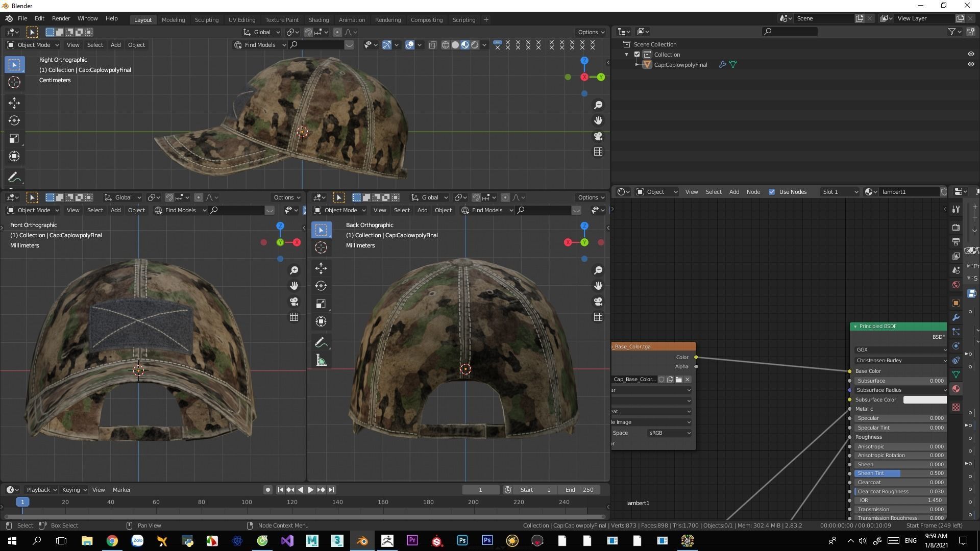Click the current frame field in the timeline
The image size is (980, 551).
coord(480,489)
